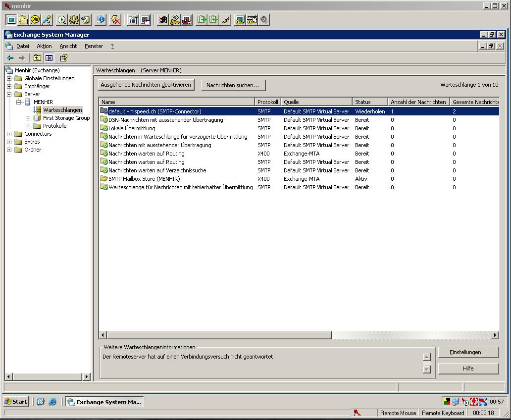The height and width of the screenshot is (420, 511).
Task: Click the paintbrush icon in top toolbar
Action: pos(226,20)
